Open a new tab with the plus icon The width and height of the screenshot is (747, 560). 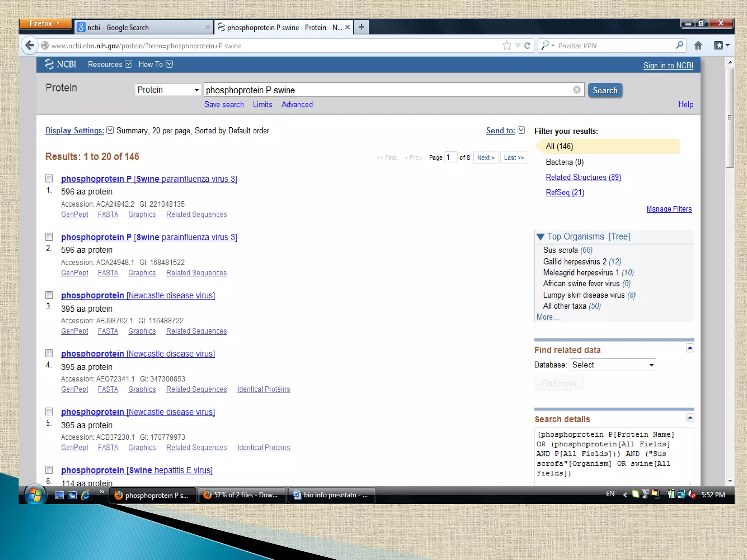(361, 27)
